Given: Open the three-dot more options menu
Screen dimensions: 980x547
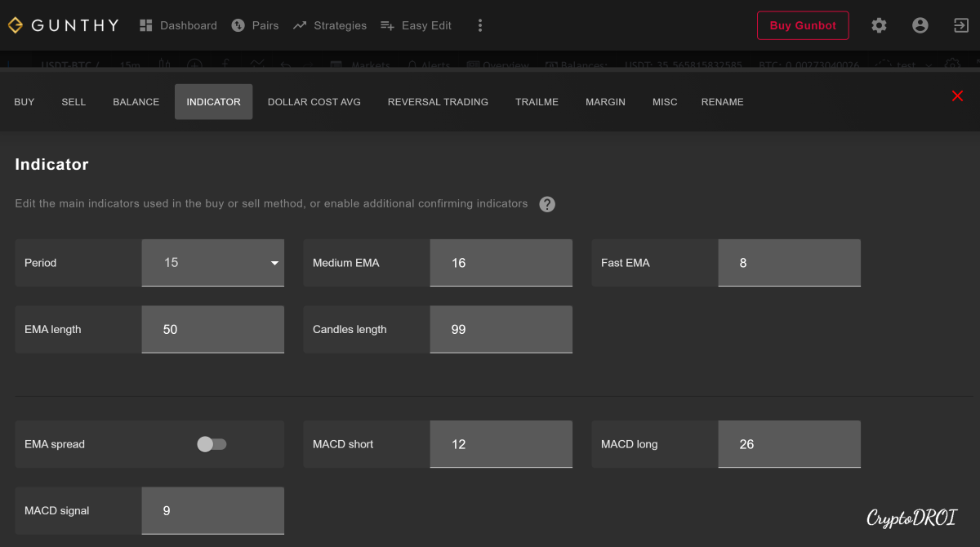Looking at the screenshot, I should pyautogui.click(x=480, y=25).
